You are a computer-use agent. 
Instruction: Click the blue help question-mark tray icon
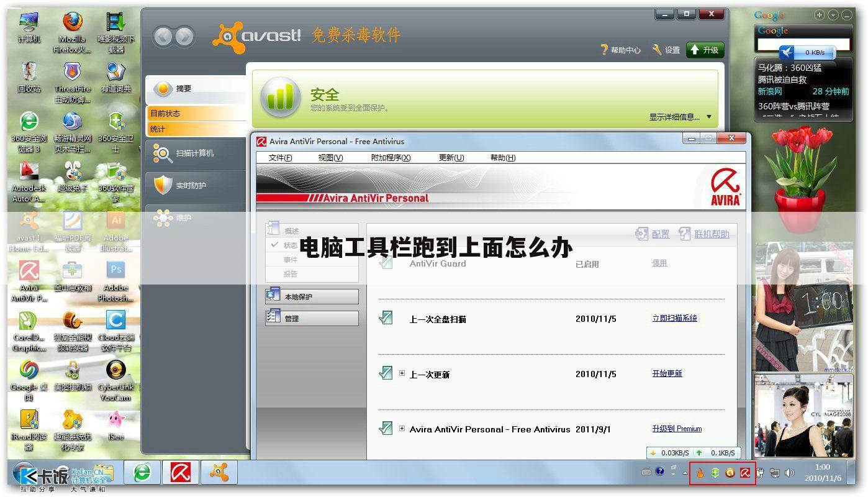(659, 472)
